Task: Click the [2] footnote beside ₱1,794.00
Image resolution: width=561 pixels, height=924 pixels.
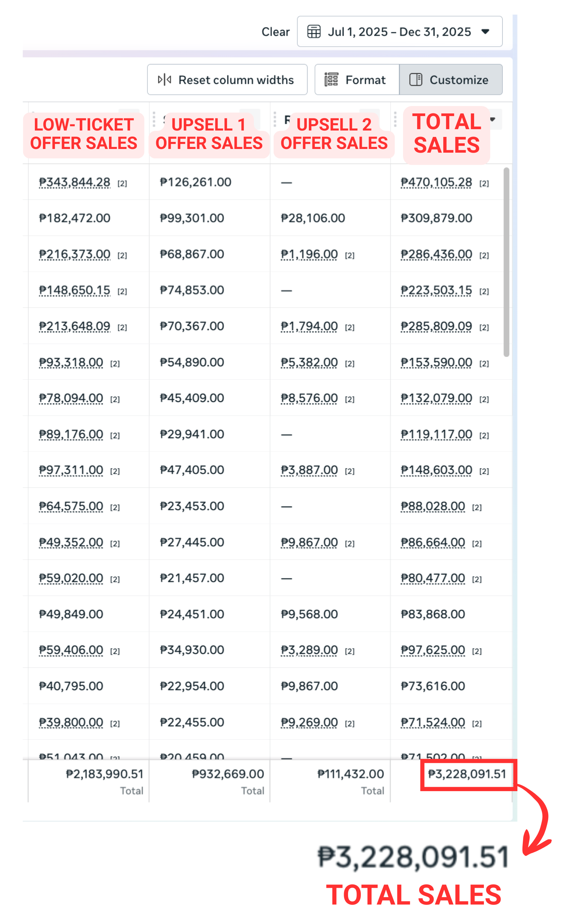Action: click(x=350, y=327)
